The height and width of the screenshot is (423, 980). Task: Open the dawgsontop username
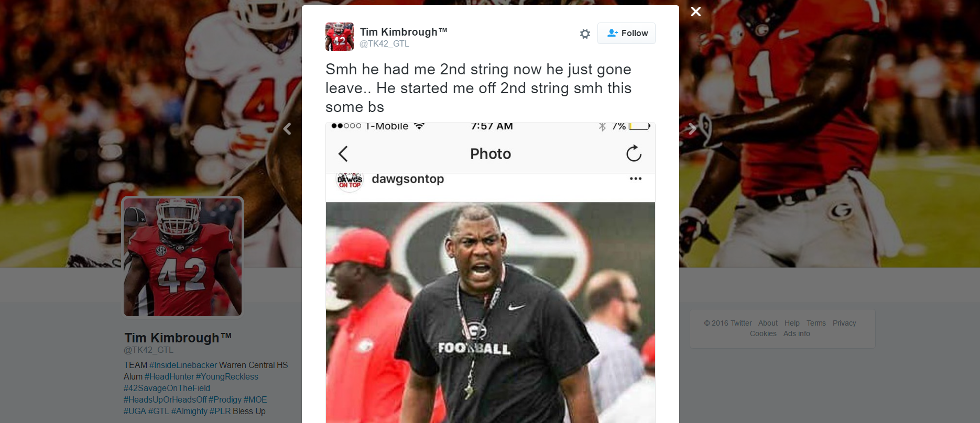pos(408,179)
